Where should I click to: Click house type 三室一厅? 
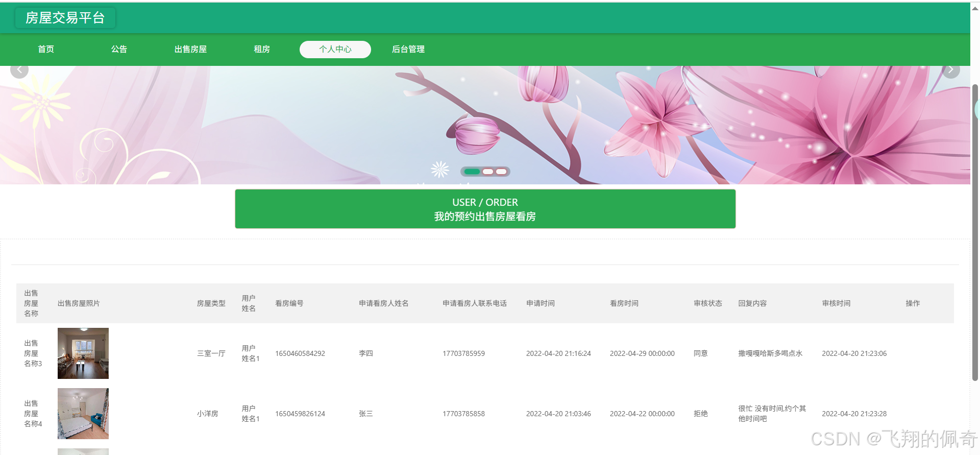(211, 353)
